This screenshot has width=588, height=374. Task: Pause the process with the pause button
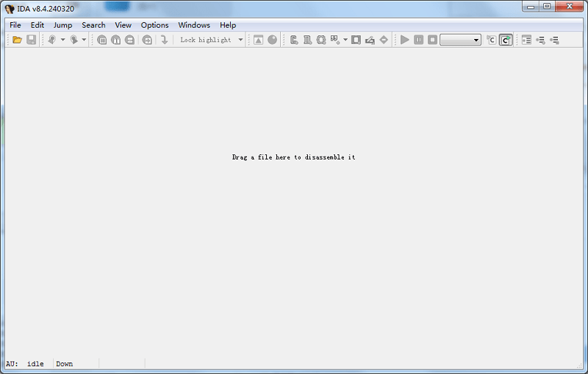click(x=418, y=40)
